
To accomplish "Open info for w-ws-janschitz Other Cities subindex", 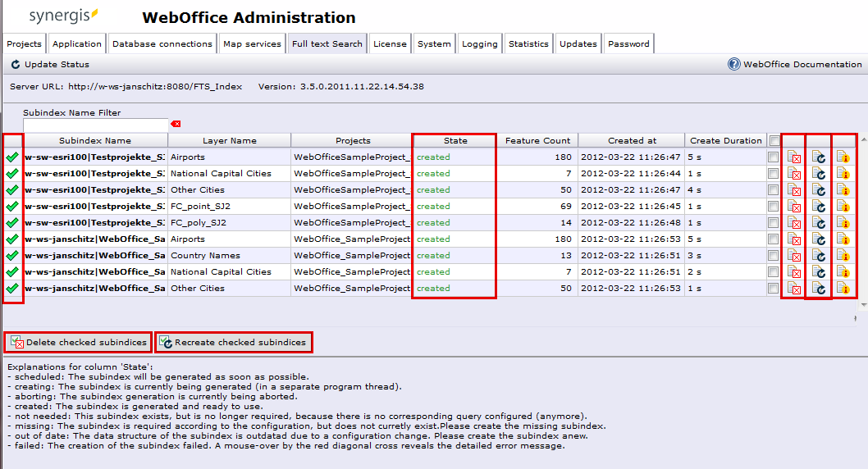I will pos(843,289).
